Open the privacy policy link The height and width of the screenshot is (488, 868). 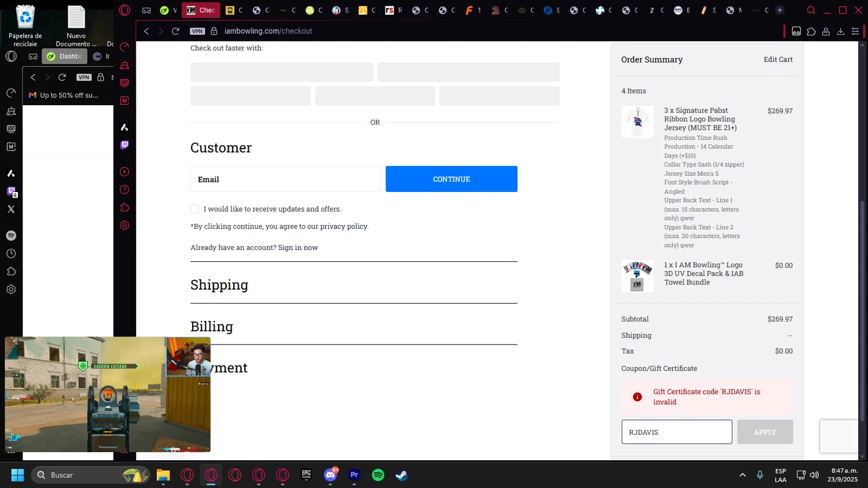point(344,227)
